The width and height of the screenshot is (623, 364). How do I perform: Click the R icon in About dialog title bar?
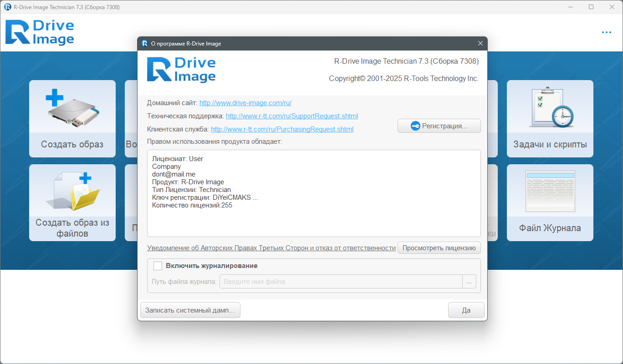click(145, 44)
